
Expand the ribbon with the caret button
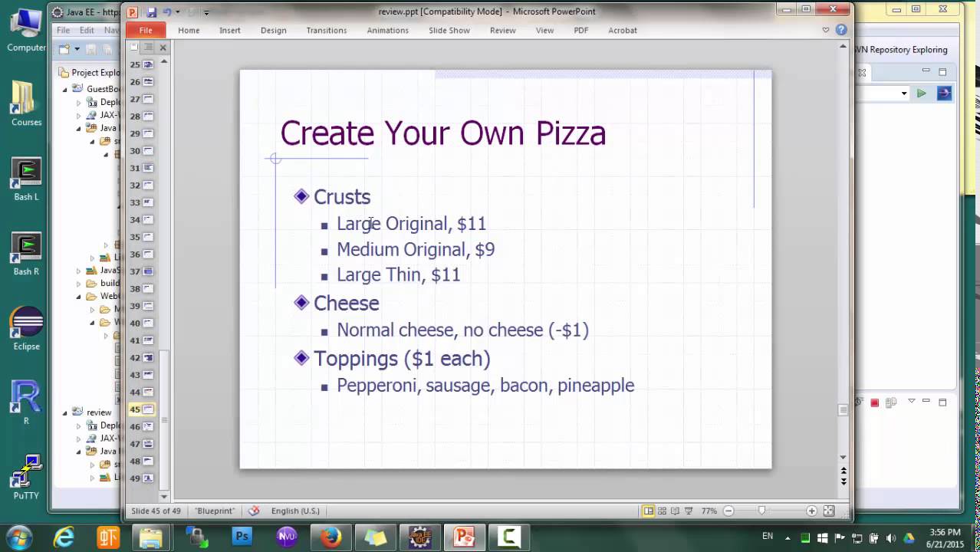[x=826, y=30]
